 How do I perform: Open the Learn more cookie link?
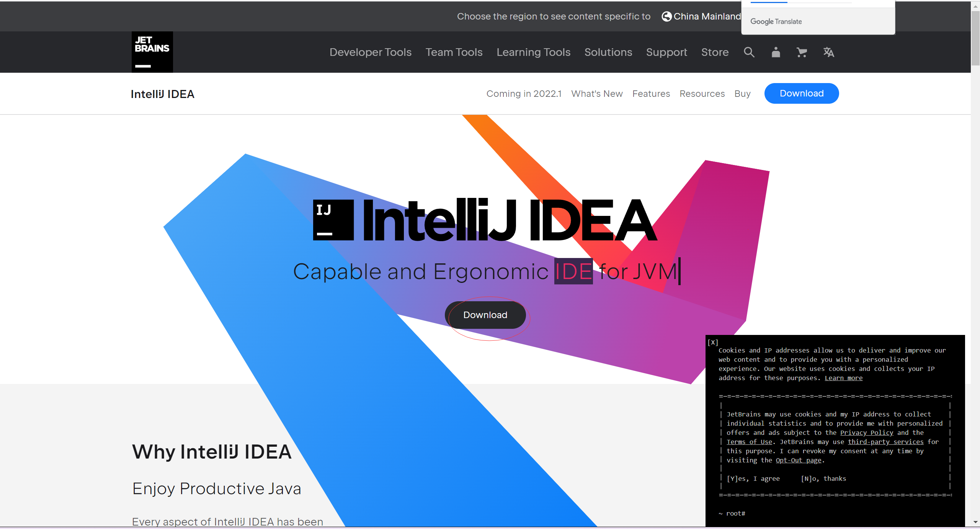click(843, 378)
